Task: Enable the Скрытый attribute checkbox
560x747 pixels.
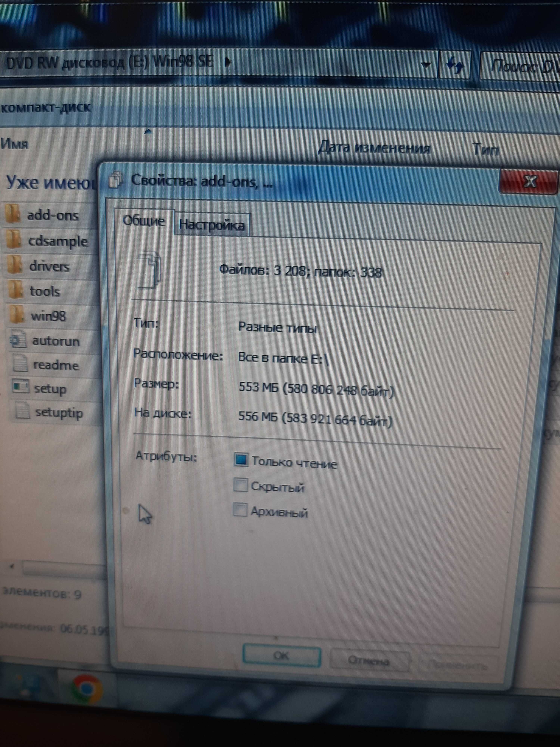Action: click(x=240, y=485)
